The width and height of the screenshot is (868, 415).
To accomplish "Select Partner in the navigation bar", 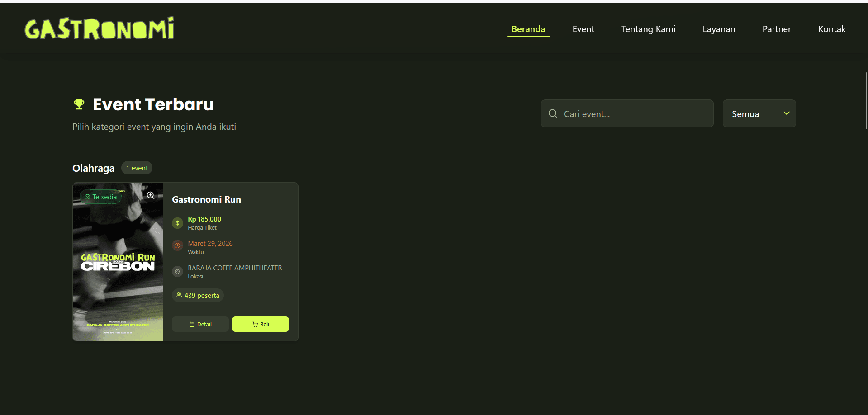I will (776, 29).
